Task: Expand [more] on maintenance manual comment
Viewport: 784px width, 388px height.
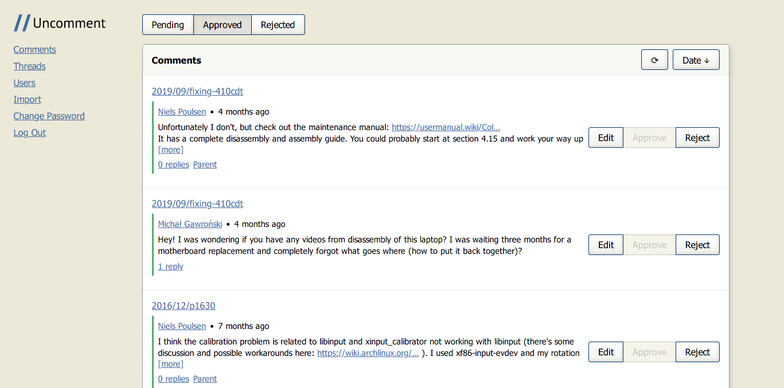Action: tap(170, 150)
